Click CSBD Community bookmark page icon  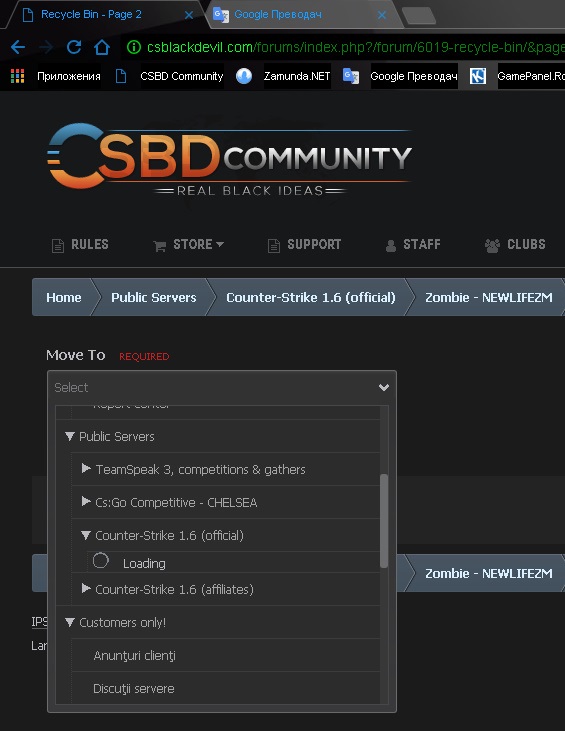tap(121, 76)
